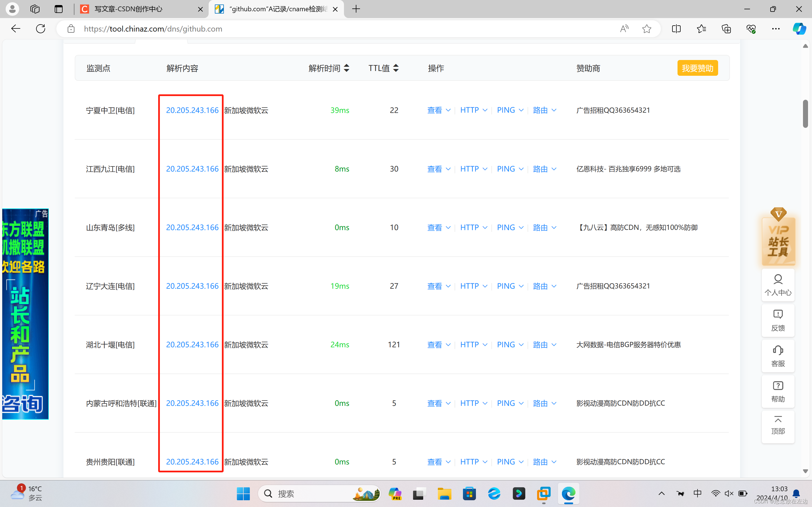
Task: Expand 路由 dropdown for 湖北十堰 row
Action: (x=545, y=345)
